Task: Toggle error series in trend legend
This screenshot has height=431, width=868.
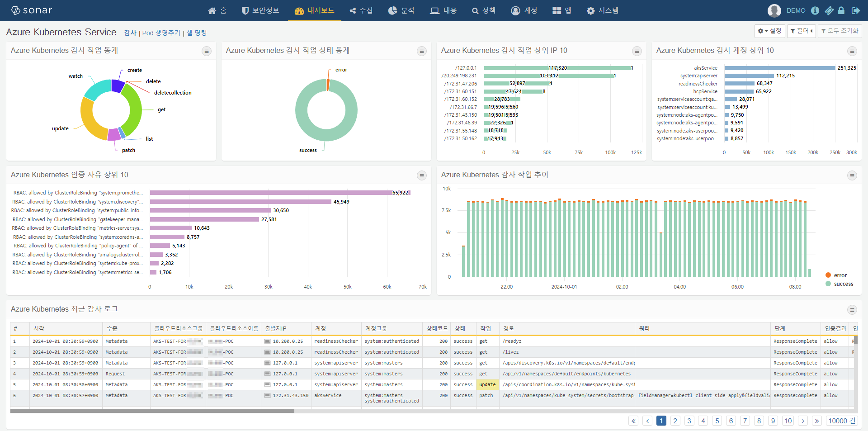Action: (x=836, y=275)
